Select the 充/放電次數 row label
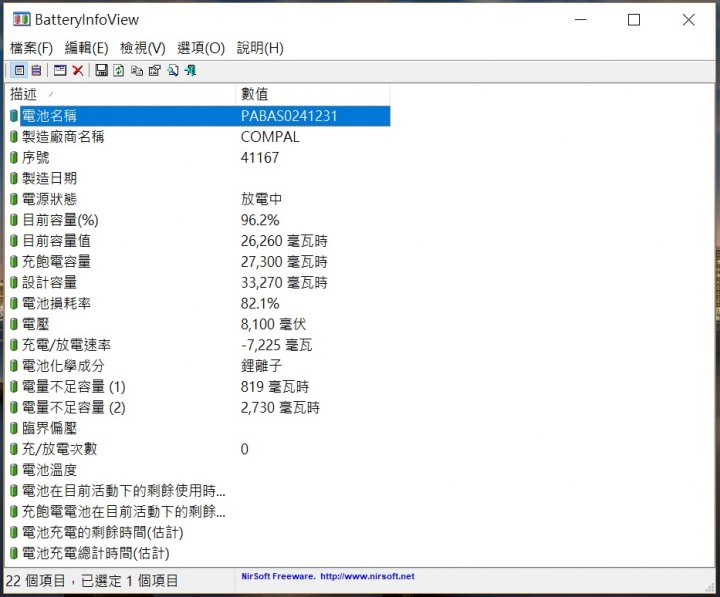The image size is (720, 597). click(60, 449)
